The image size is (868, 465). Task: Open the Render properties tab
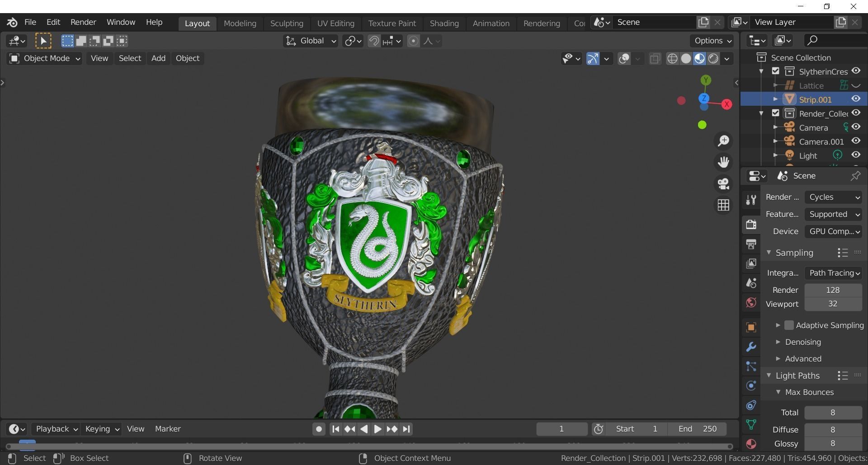[x=751, y=224]
